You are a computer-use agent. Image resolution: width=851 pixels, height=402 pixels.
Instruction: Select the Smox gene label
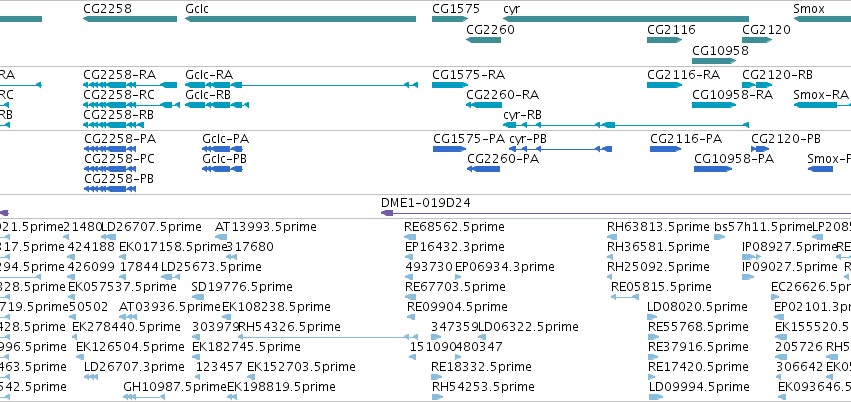809,9
